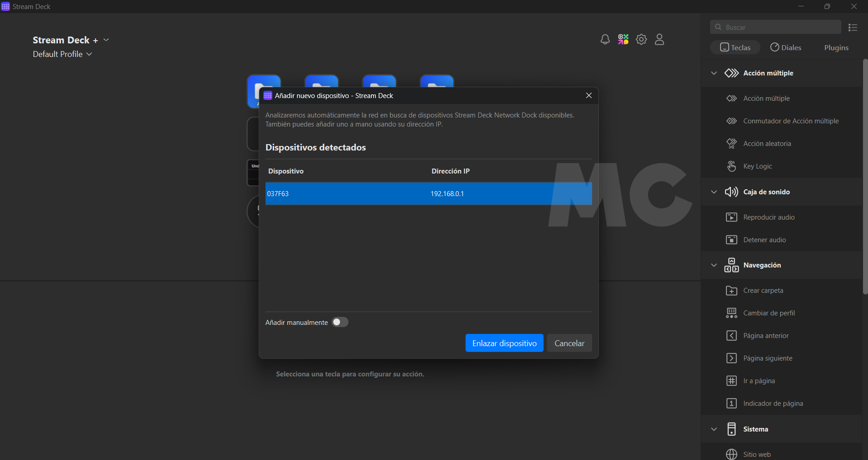Select detected device 037F63 row
Screen dimensions: 868x460
(x=428, y=194)
